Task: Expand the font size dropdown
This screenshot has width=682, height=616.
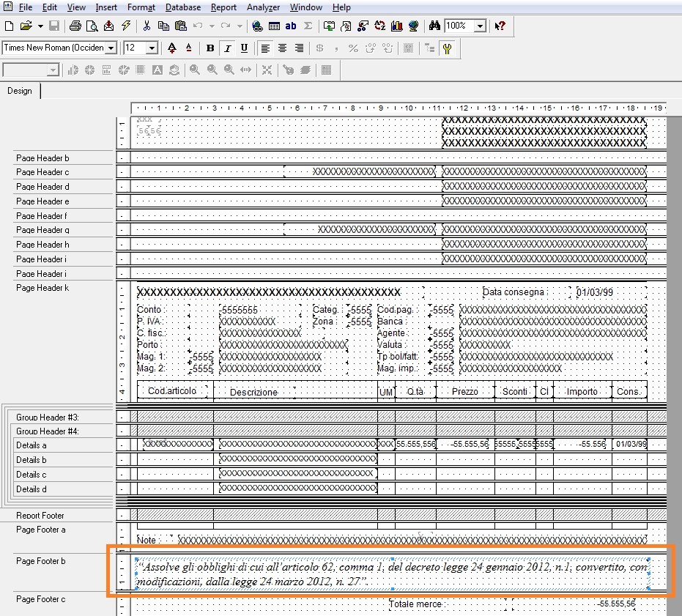Action: 152,48
